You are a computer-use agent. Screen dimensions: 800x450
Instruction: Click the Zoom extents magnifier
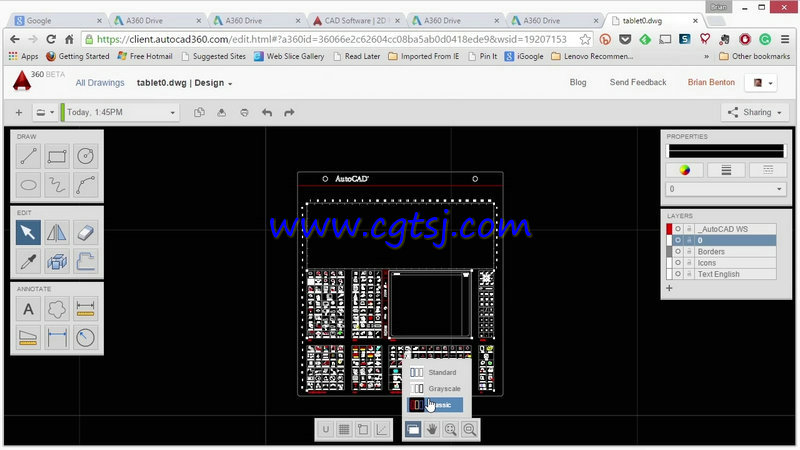pos(451,430)
